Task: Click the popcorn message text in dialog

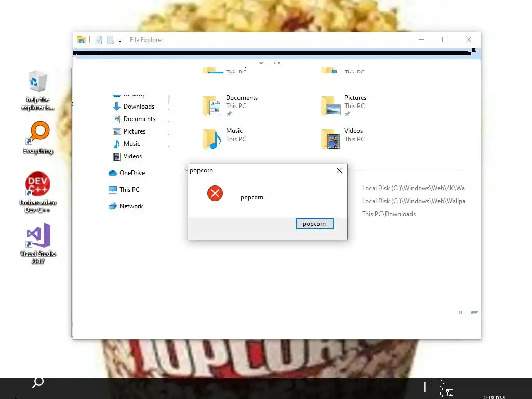Action: (252, 197)
